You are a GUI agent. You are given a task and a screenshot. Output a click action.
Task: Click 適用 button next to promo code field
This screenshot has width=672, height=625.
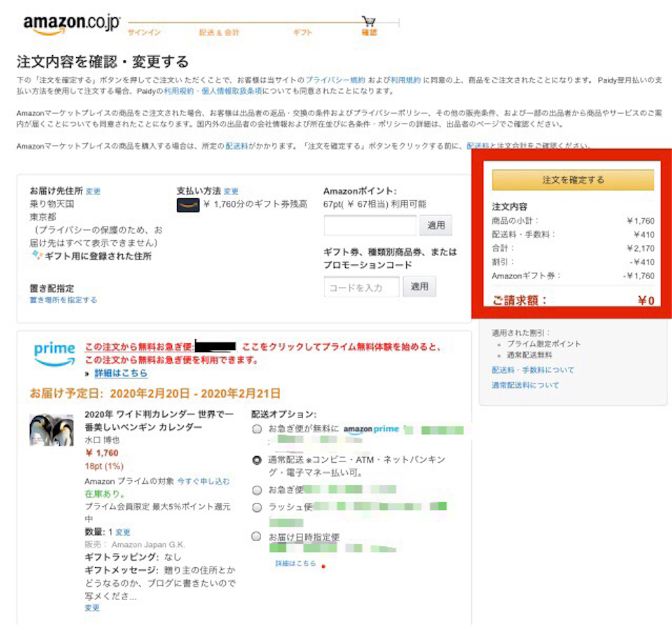pos(419,286)
